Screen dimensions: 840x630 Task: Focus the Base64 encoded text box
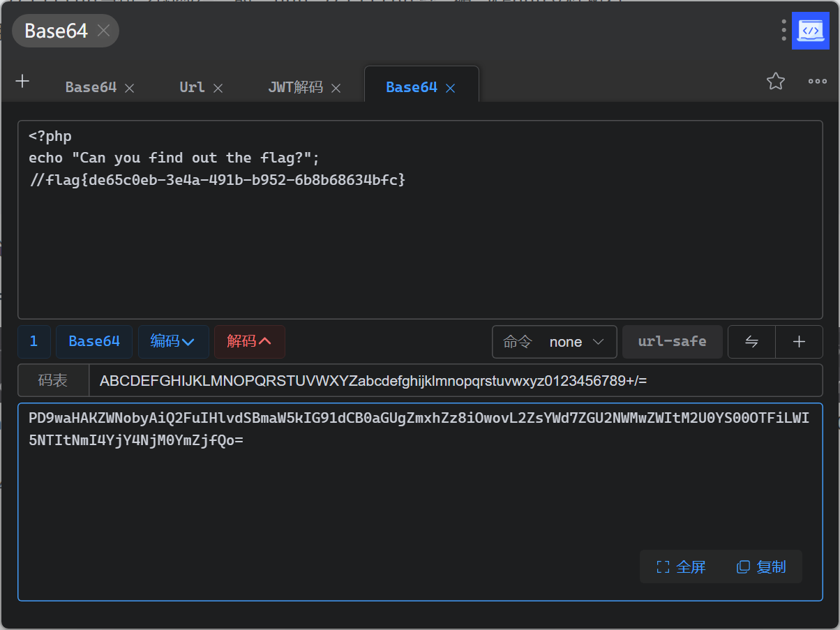click(x=420, y=502)
